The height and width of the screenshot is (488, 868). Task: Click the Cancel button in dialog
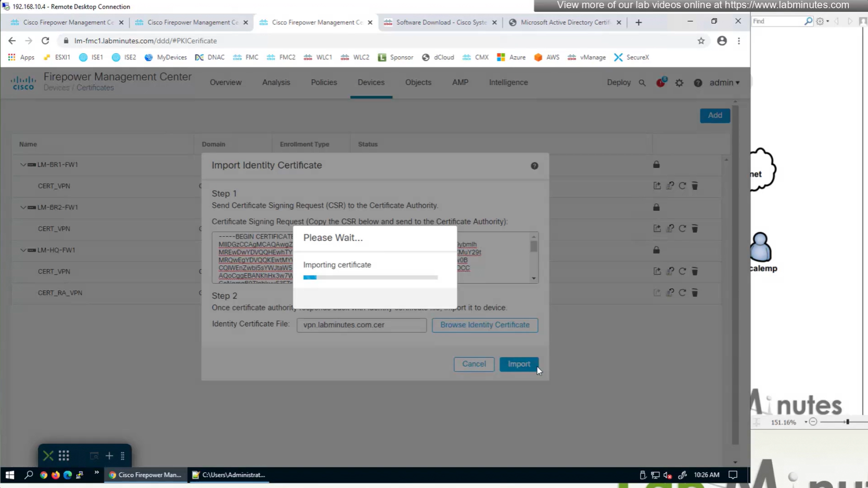[474, 364]
